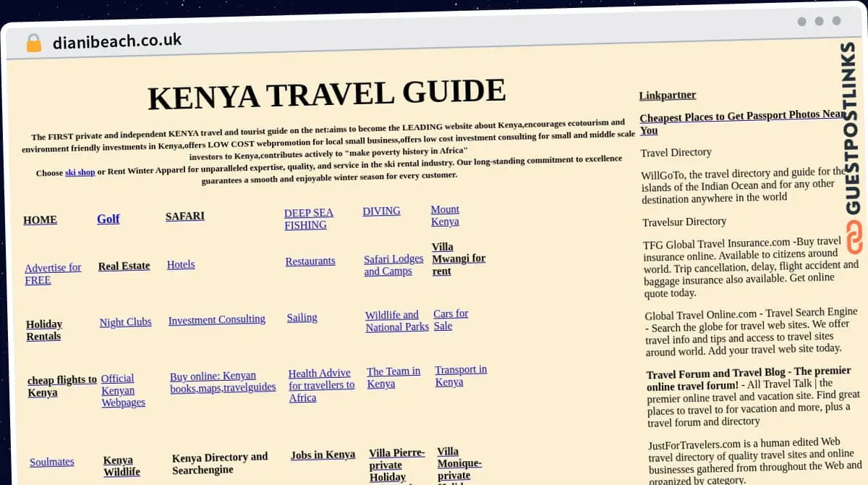
Task: Open The Team in Kenya link
Action: click(393, 377)
